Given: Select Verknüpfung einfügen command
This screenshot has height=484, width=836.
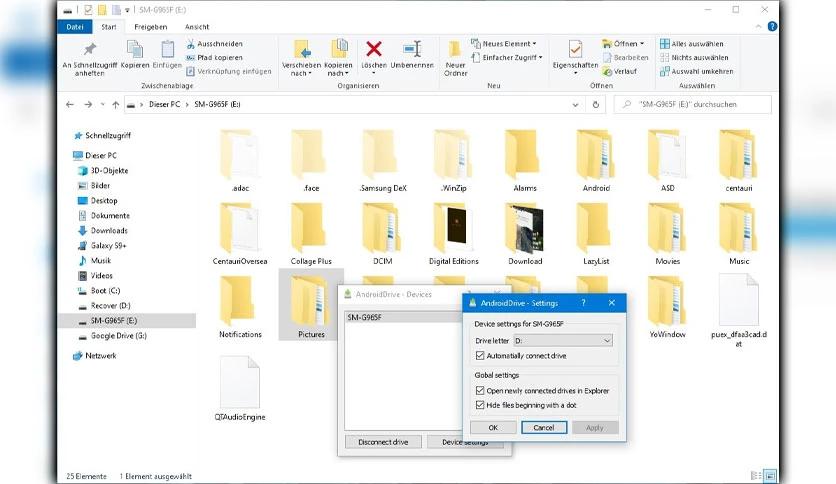Looking at the screenshot, I should point(229,71).
